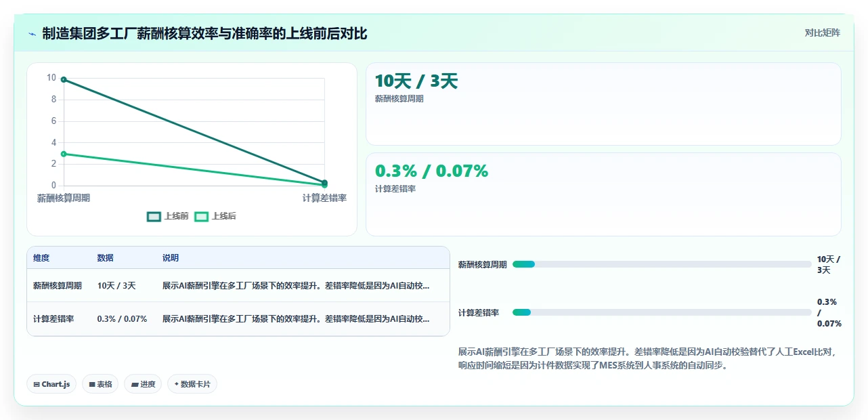Image resolution: width=868 pixels, height=420 pixels.
Task: Click the 薪酬核算周期 cell in the table
Action: [x=58, y=286]
